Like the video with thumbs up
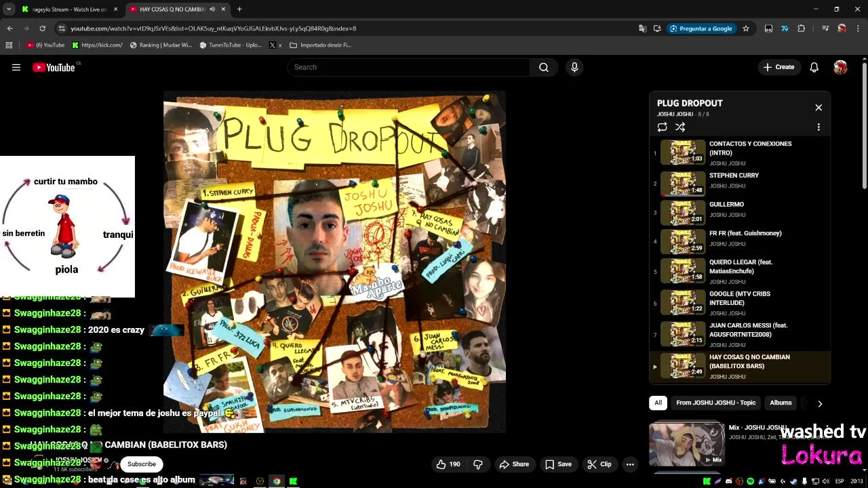 pos(448,464)
